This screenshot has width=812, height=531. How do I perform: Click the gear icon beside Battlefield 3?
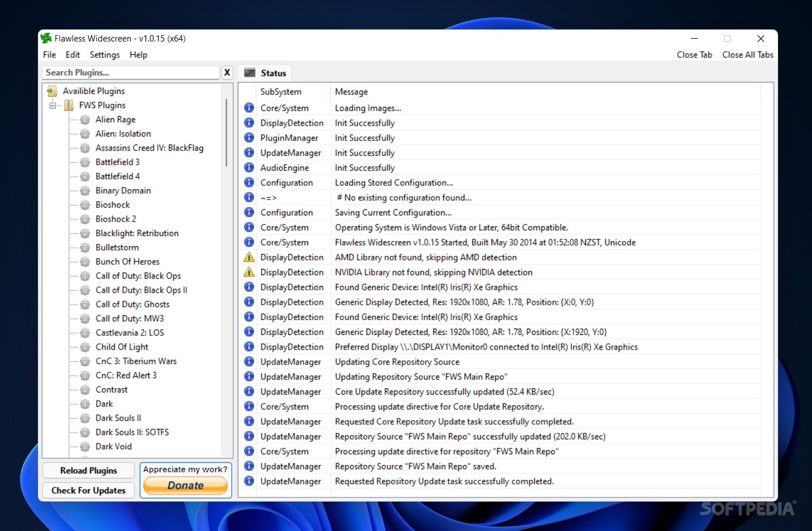pos(85,162)
